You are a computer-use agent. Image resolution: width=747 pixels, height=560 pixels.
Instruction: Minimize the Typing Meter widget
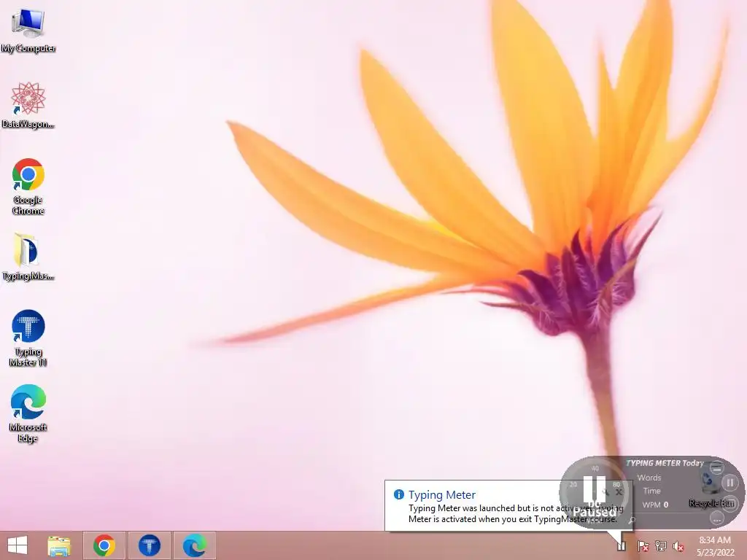pyautogui.click(x=717, y=467)
